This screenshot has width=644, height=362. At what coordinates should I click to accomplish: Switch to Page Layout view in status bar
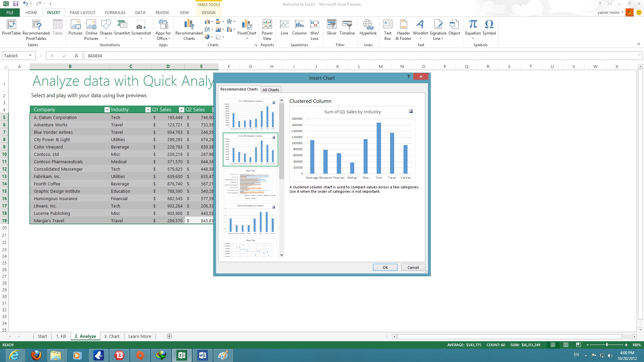click(566, 345)
